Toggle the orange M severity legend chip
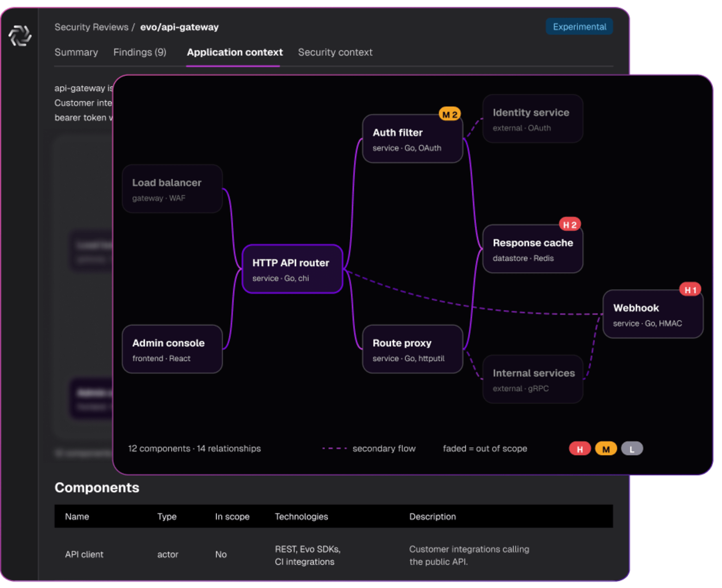This screenshot has width=722, height=588. pyautogui.click(x=606, y=449)
